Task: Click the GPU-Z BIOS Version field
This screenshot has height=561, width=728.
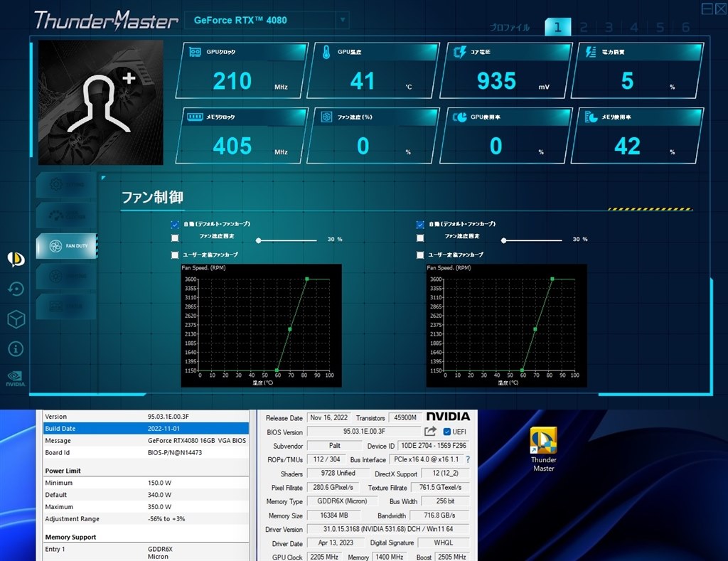Action: (x=364, y=432)
